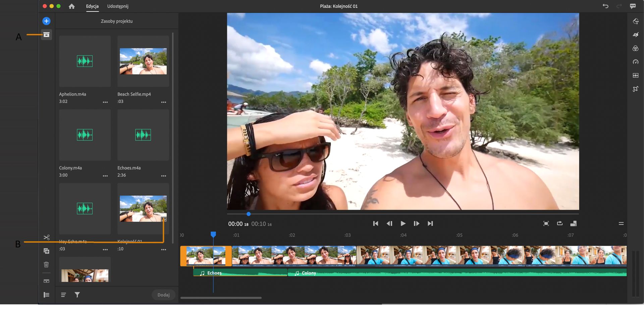Click the Play button
644x309 pixels.
click(403, 223)
